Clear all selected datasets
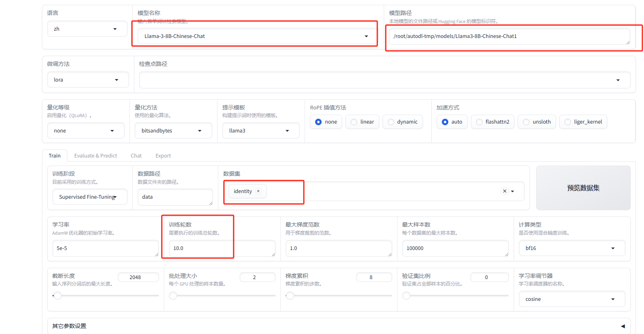 (504, 191)
